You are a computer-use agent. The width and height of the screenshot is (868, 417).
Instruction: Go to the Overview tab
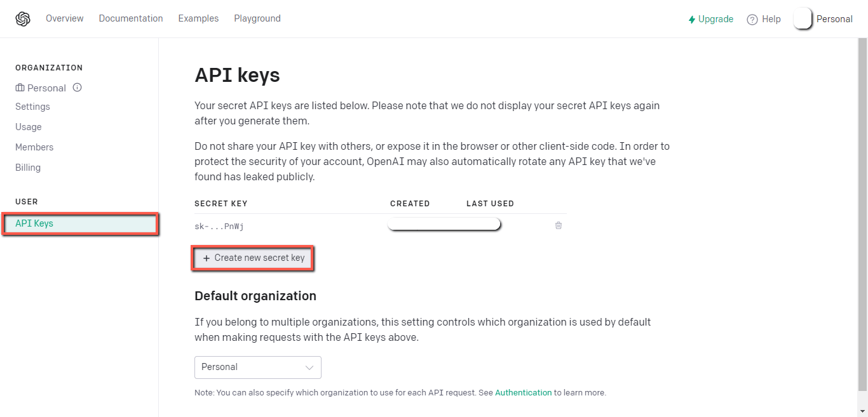pos(65,18)
